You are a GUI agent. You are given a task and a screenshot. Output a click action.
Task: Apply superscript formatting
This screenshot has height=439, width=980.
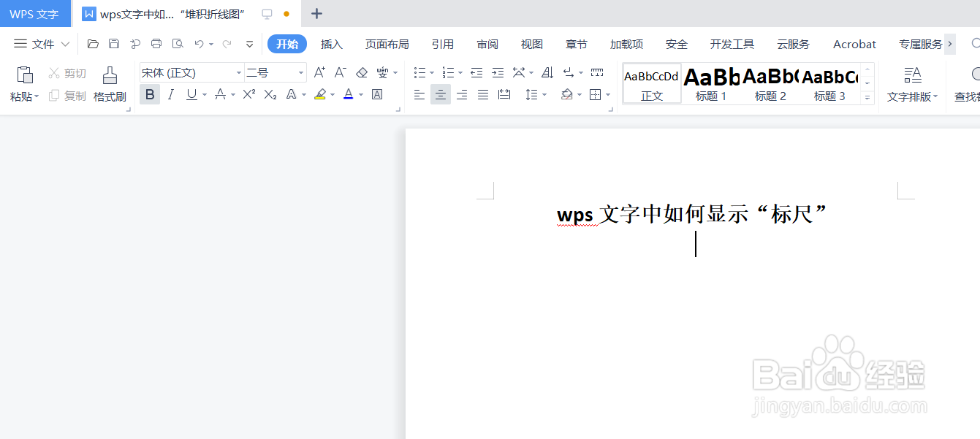point(248,94)
